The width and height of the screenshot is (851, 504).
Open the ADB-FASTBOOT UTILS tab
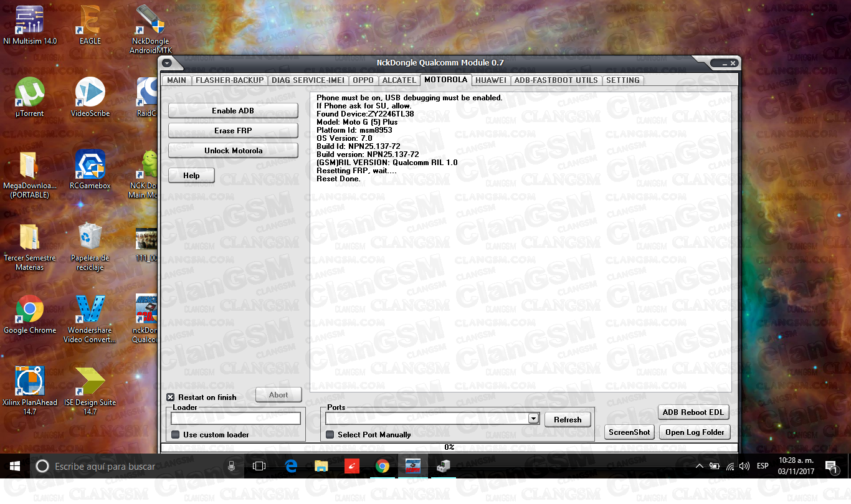coord(556,80)
